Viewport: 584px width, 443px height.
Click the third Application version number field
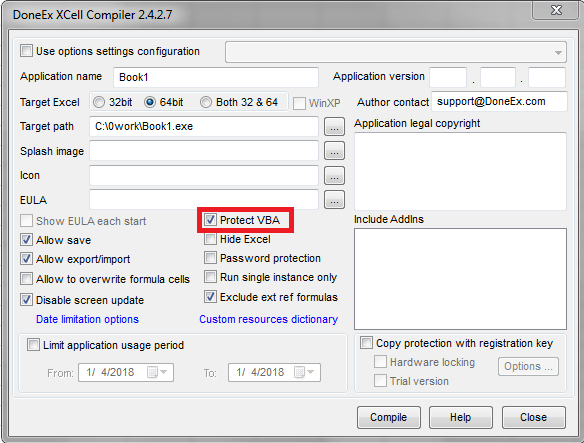(x=547, y=77)
